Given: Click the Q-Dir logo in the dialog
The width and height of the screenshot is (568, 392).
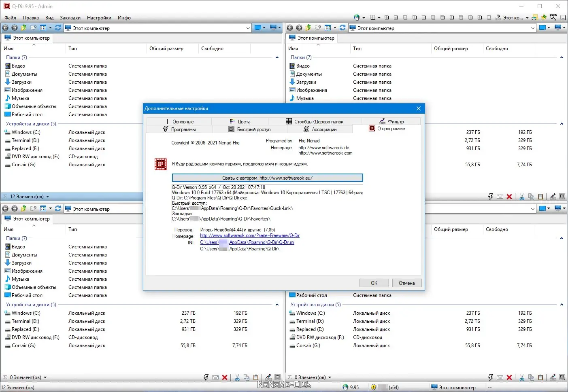Looking at the screenshot, I should [x=161, y=164].
